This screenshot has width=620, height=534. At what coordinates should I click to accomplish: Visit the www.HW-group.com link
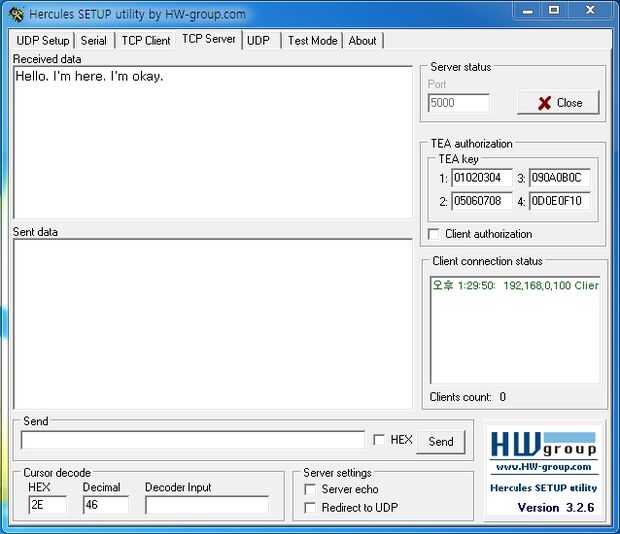pyautogui.click(x=543, y=467)
